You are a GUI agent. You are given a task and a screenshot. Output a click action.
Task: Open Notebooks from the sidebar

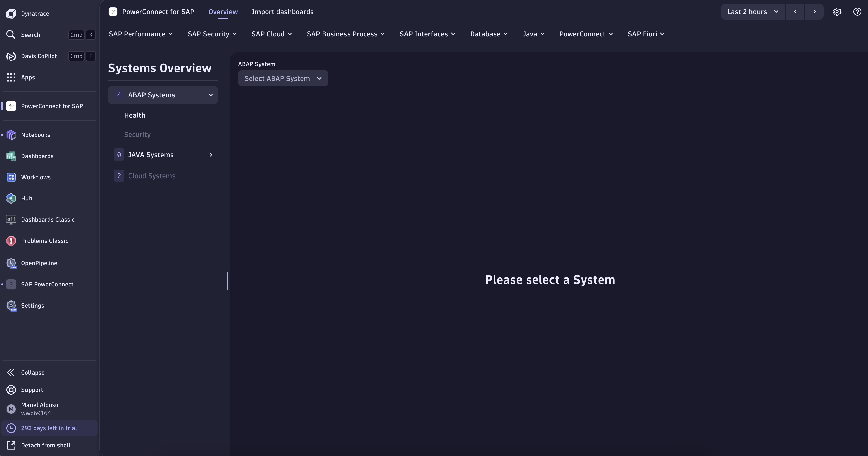tap(36, 135)
